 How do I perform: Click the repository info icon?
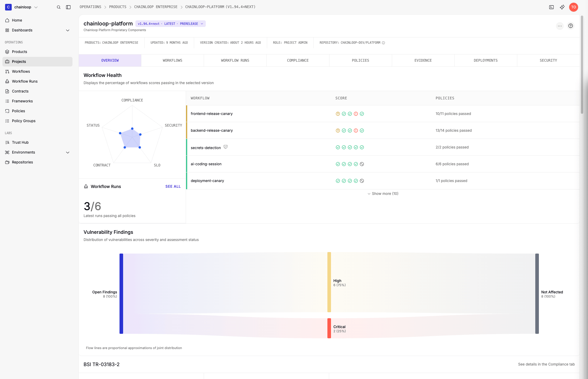pos(383,43)
